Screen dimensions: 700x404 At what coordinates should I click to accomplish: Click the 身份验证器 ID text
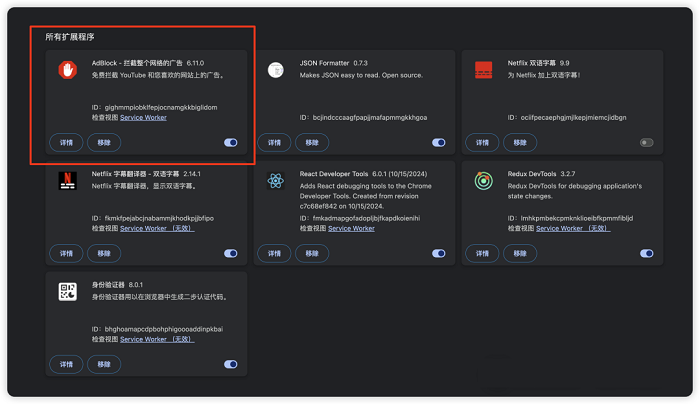(x=157, y=329)
